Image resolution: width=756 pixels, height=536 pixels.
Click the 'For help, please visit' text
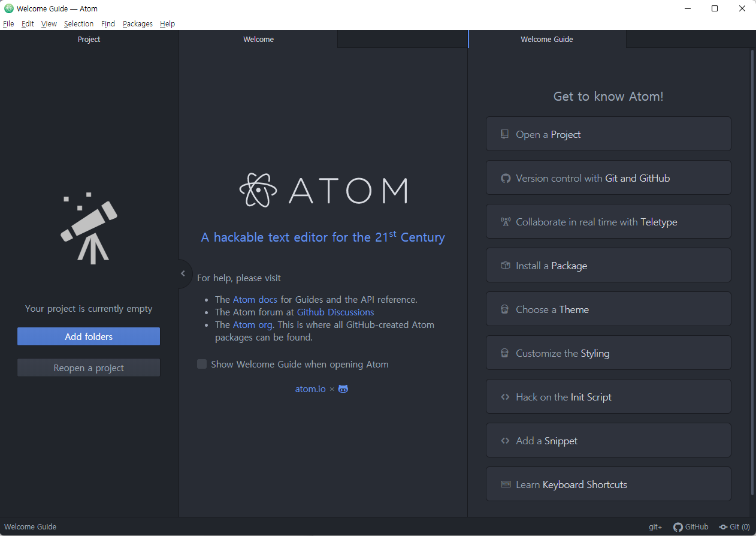click(x=239, y=278)
